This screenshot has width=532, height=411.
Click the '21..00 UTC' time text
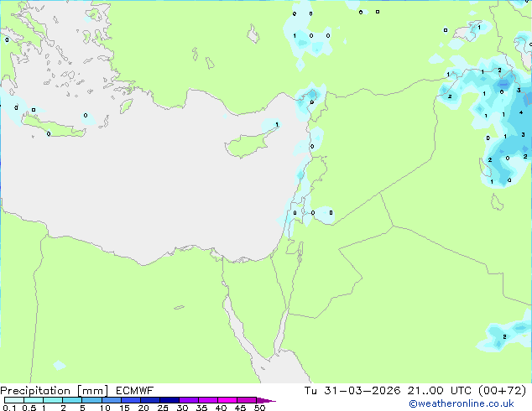440,391
